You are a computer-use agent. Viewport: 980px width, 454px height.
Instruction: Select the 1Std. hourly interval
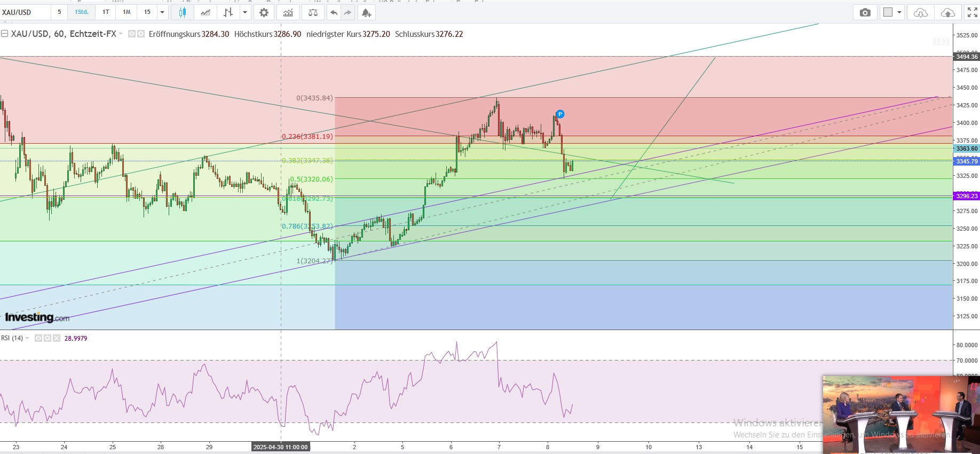coord(82,12)
